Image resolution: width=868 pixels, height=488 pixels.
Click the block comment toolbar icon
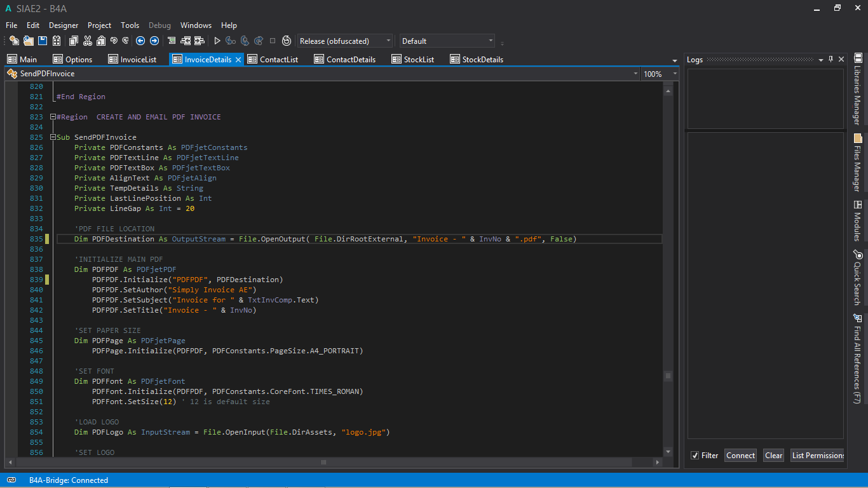(x=172, y=41)
